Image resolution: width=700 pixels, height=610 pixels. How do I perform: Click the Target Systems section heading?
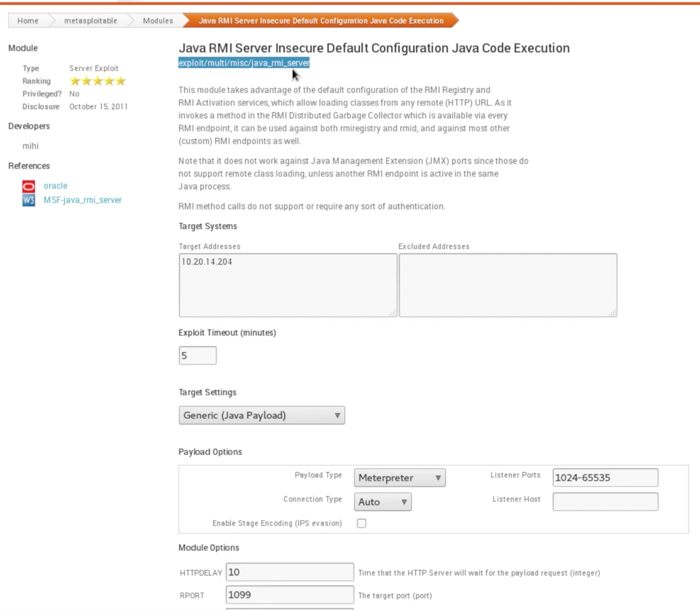pyautogui.click(x=208, y=226)
